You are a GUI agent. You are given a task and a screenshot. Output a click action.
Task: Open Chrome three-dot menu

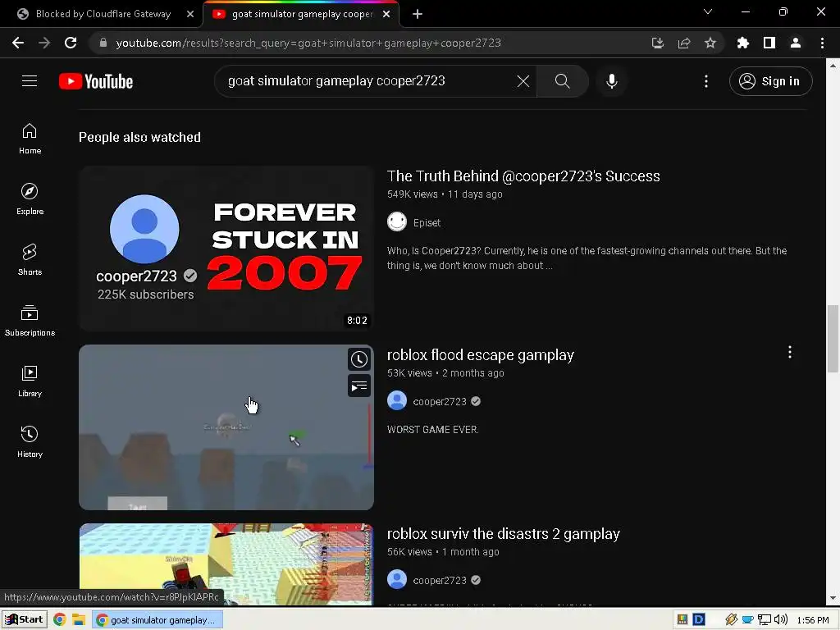[822, 43]
